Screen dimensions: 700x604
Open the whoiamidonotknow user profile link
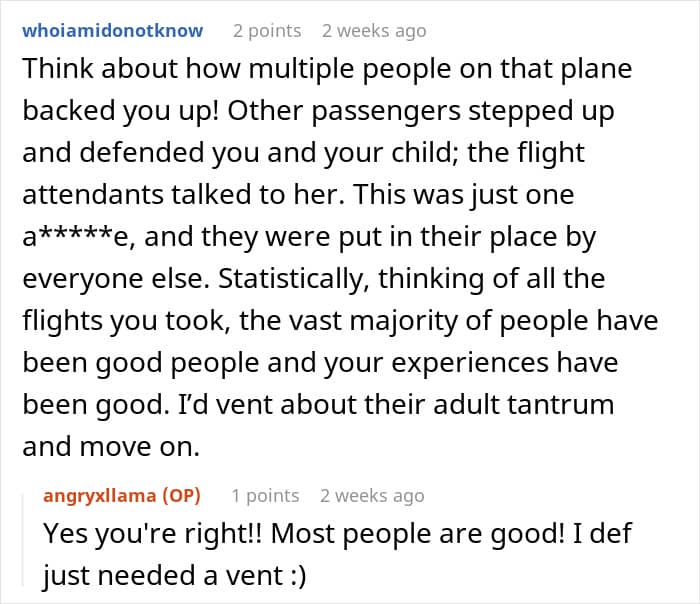tap(112, 31)
